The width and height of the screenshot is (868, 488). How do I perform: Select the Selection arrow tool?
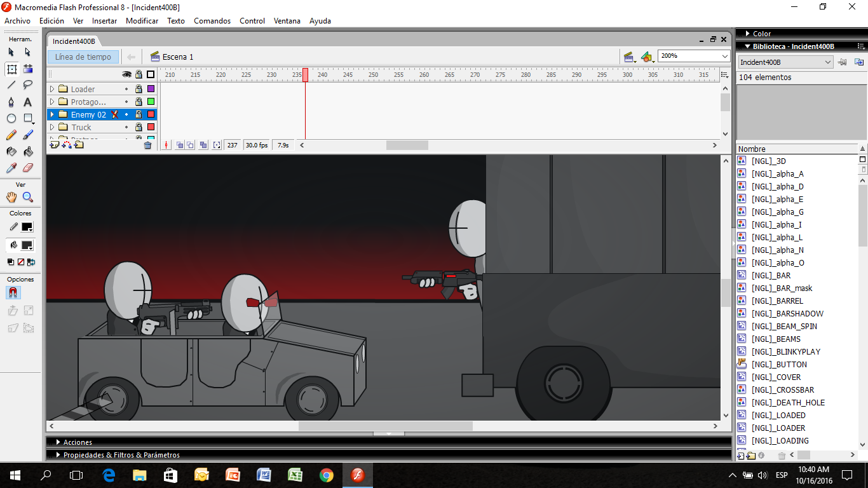coord(11,52)
